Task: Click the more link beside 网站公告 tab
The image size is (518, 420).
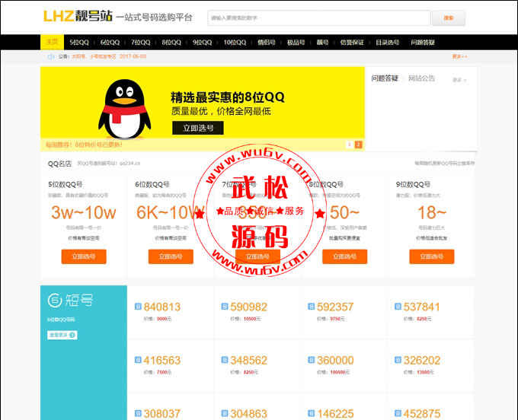Action: 459,80
